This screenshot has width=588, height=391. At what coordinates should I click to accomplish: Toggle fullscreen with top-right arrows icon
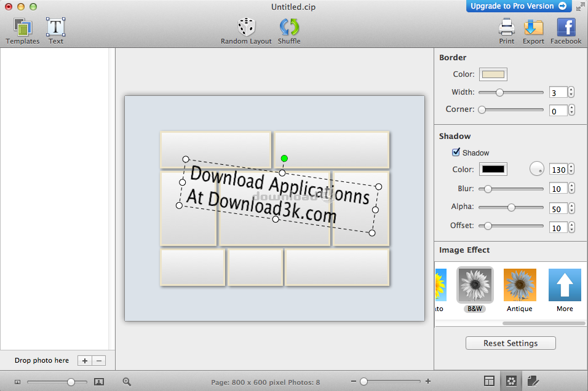click(x=580, y=6)
